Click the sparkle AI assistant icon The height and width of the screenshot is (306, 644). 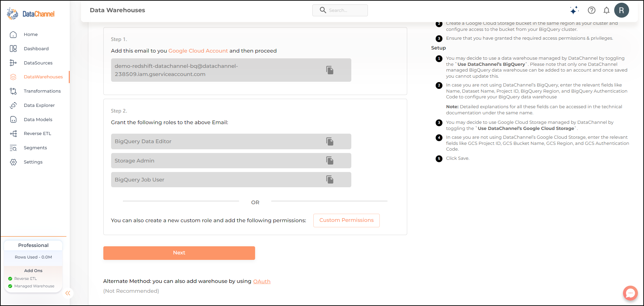(574, 11)
